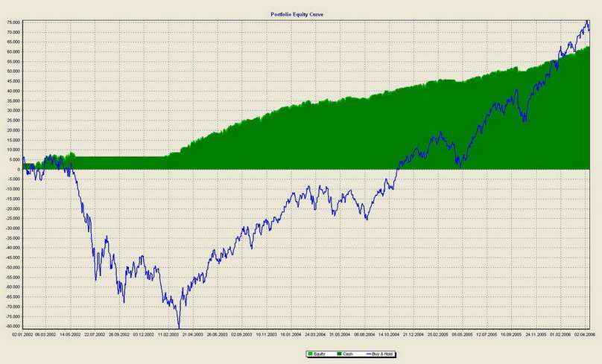This screenshot has width=602, height=364.
Task: Click the 26.09.2002 date label
Action: point(119,334)
